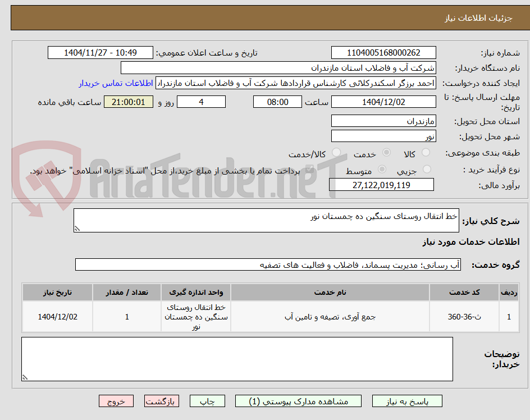530x420 pixels.
Task: Click the کد خدمت column header
Action: (464, 293)
